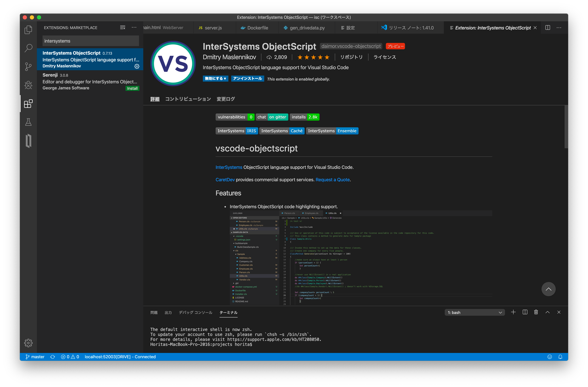Synchronize changes icon in status bar
Screen dimensions: 588x387
(x=52, y=357)
